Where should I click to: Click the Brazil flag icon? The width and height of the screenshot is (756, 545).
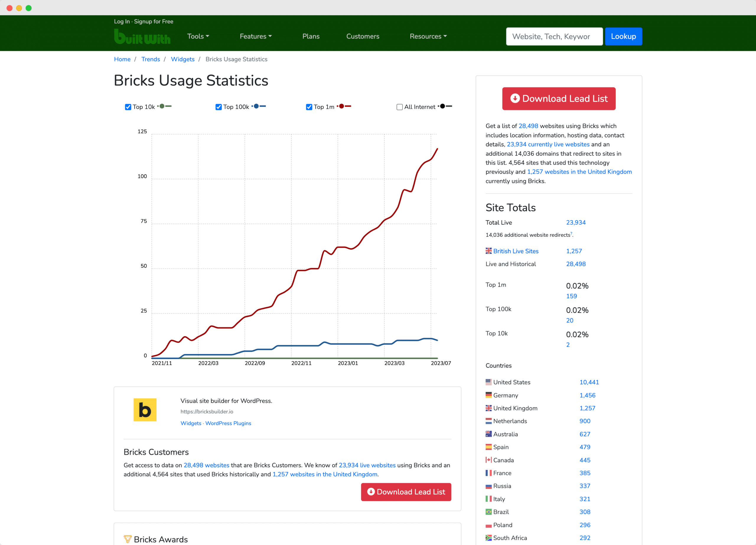(488, 512)
